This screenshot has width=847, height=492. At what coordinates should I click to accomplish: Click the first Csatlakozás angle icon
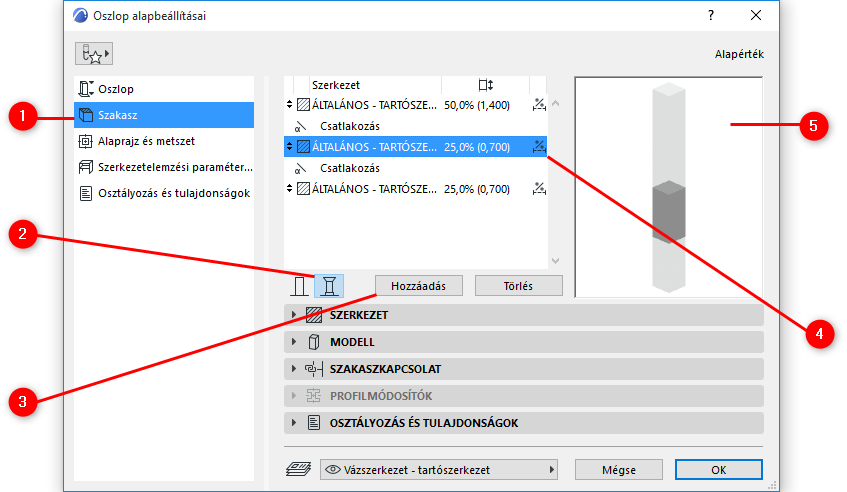click(x=300, y=126)
